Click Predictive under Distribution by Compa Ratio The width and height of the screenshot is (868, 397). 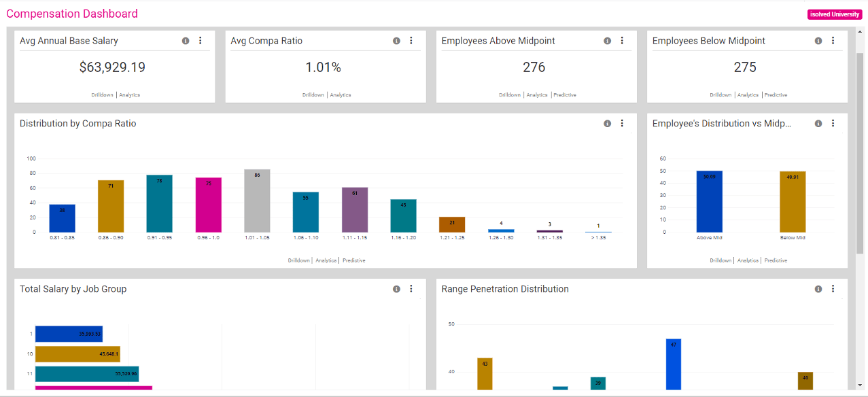click(x=354, y=260)
